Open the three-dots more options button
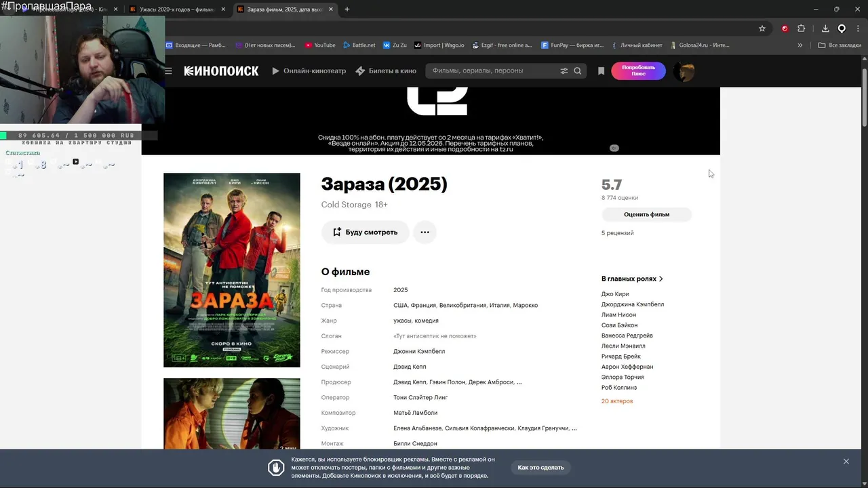The height and width of the screenshot is (488, 868). point(425,232)
